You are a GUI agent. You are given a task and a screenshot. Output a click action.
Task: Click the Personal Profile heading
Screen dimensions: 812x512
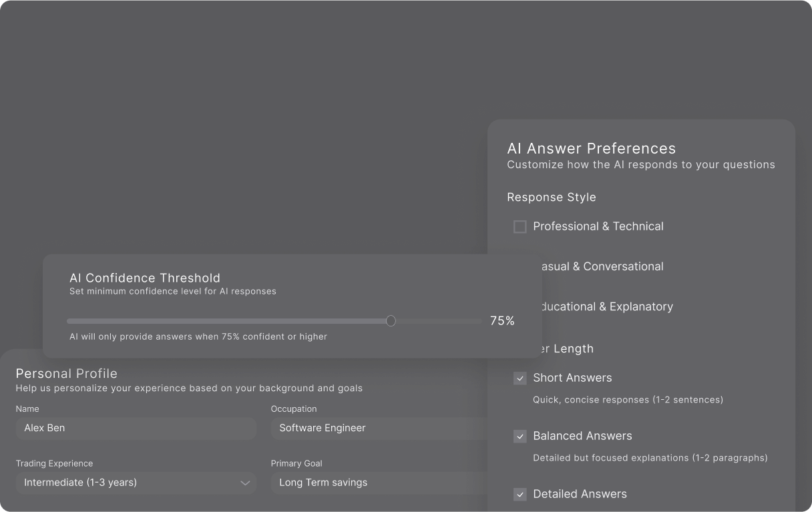[67, 374]
